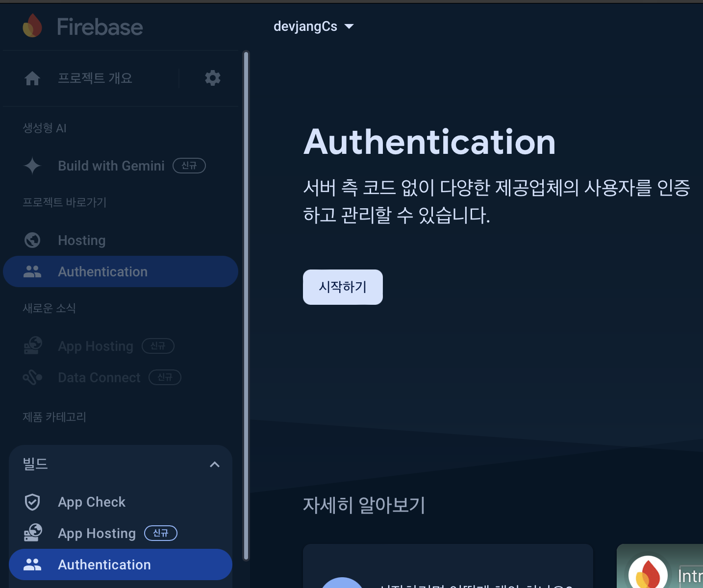Click the Firebase flame logo

(32, 26)
